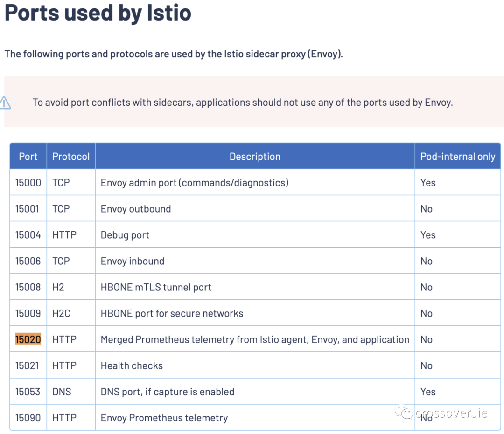Click the DNS protocol cell
The width and height of the screenshot is (504, 434).
point(71,392)
